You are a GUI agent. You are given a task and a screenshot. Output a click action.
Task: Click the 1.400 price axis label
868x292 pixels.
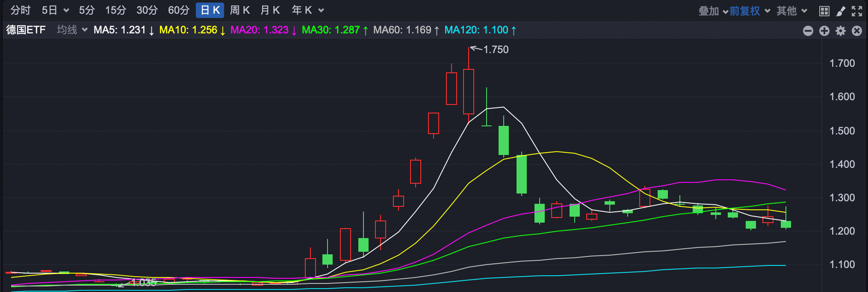pyautogui.click(x=842, y=164)
